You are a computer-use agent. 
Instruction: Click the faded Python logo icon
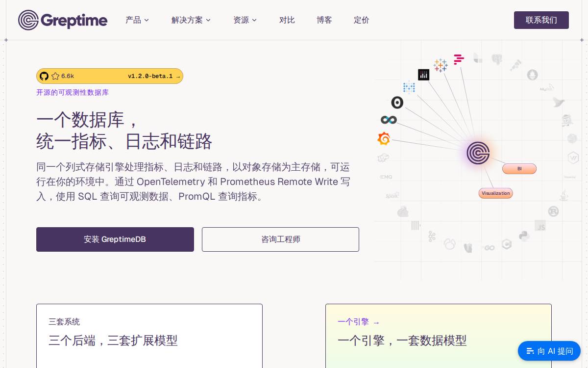click(524, 236)
